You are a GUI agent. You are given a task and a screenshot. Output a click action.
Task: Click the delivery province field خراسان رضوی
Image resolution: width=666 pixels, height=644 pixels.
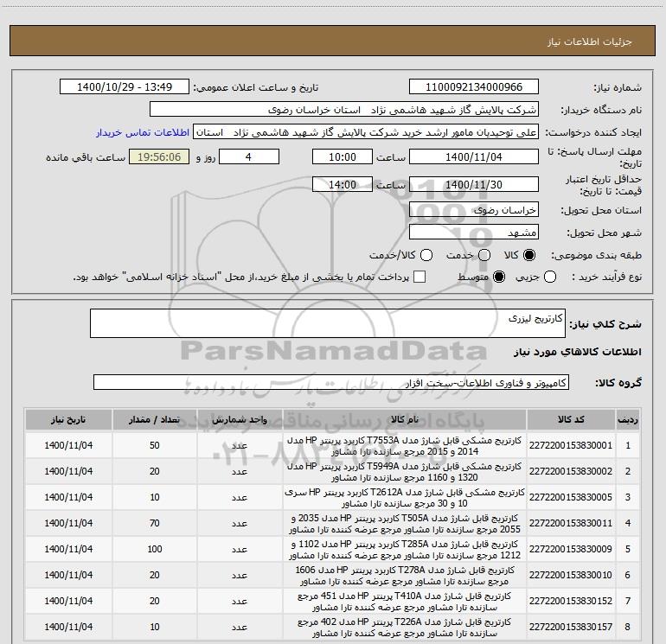(474, 210)
